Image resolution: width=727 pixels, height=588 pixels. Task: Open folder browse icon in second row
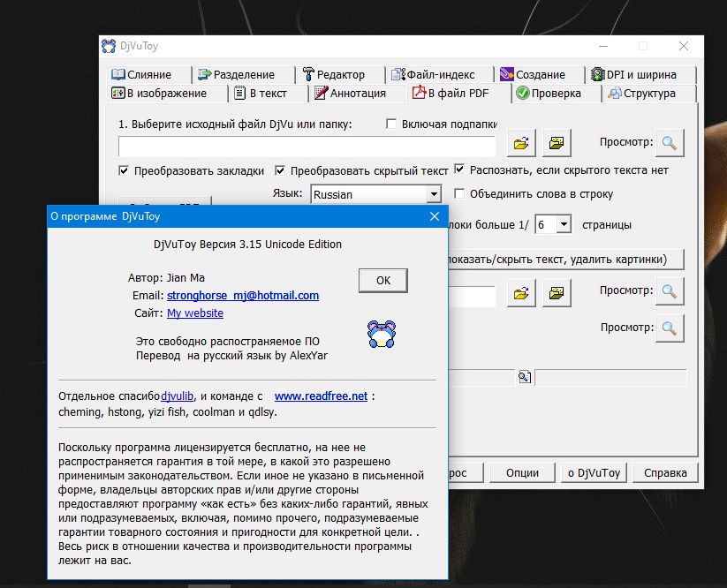click(x=557, y=293)
